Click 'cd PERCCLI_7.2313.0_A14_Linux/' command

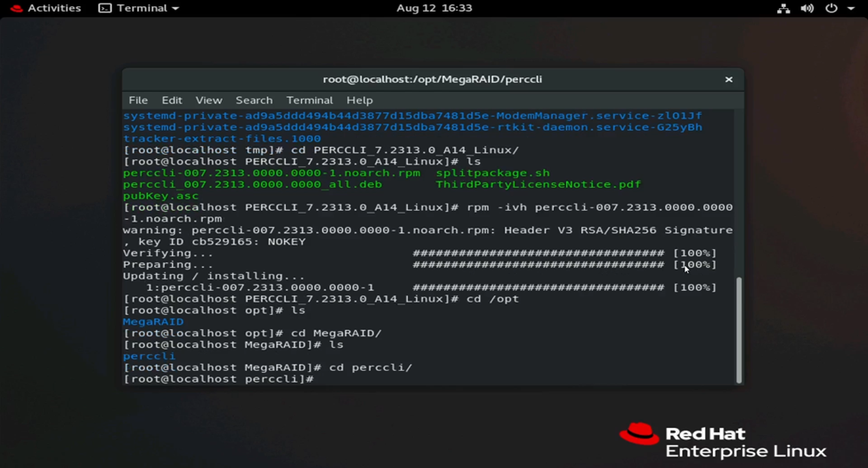405,150
